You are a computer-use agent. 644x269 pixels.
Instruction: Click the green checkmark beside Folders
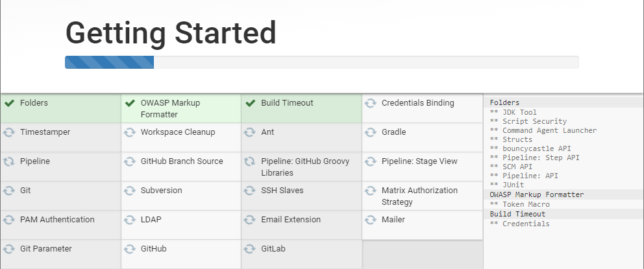(9, 103)
